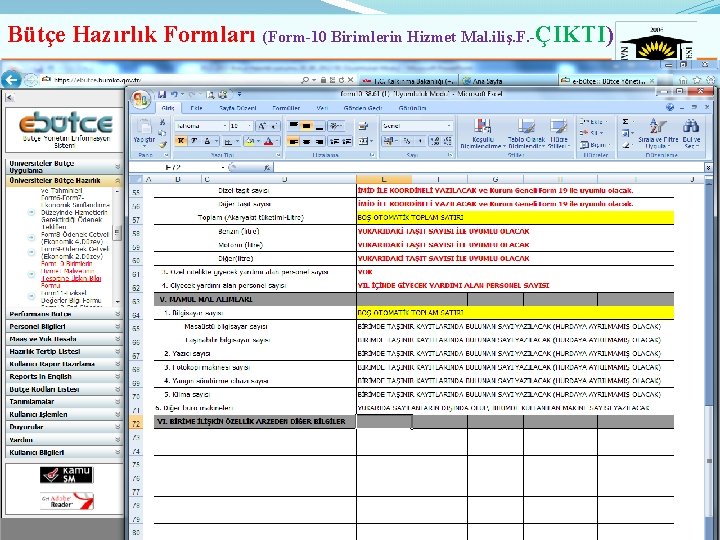Open Format as Table (Tablo Olarak Biçimlendir)
720x540 pixels.
tap(526, 133)
